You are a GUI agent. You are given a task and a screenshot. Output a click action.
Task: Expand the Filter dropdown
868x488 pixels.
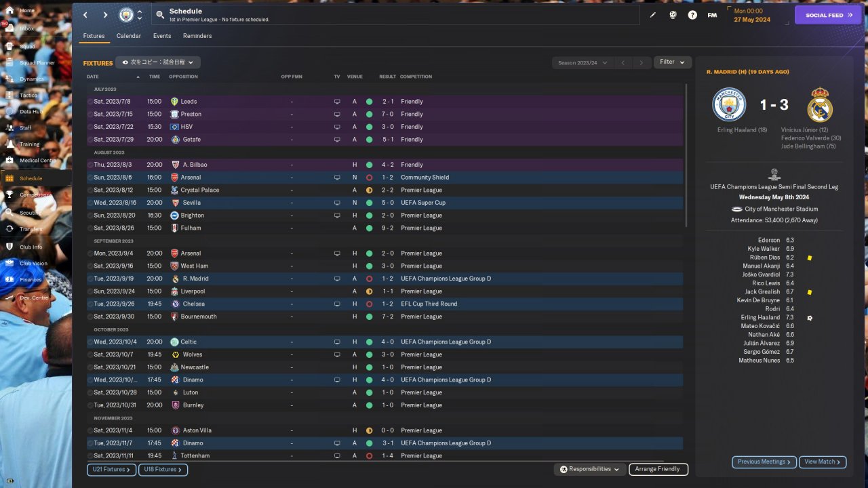point(673,62)
